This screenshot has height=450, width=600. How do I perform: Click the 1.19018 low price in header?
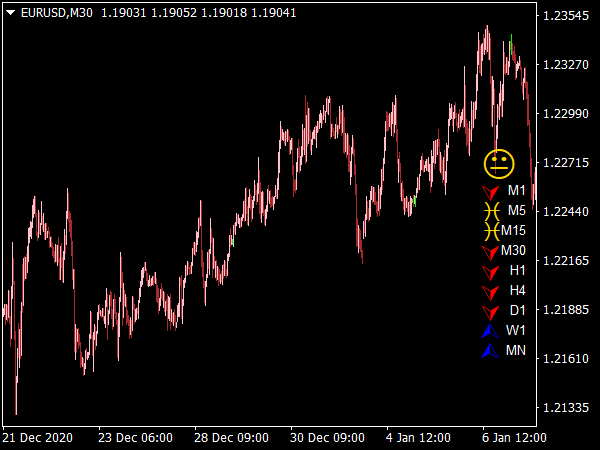tap(224, 13)
